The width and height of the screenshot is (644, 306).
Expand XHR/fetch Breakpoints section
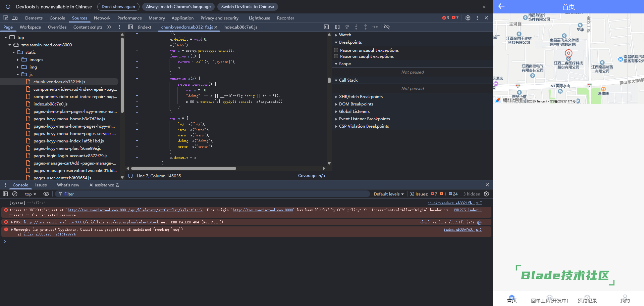(x=336, y=97)
